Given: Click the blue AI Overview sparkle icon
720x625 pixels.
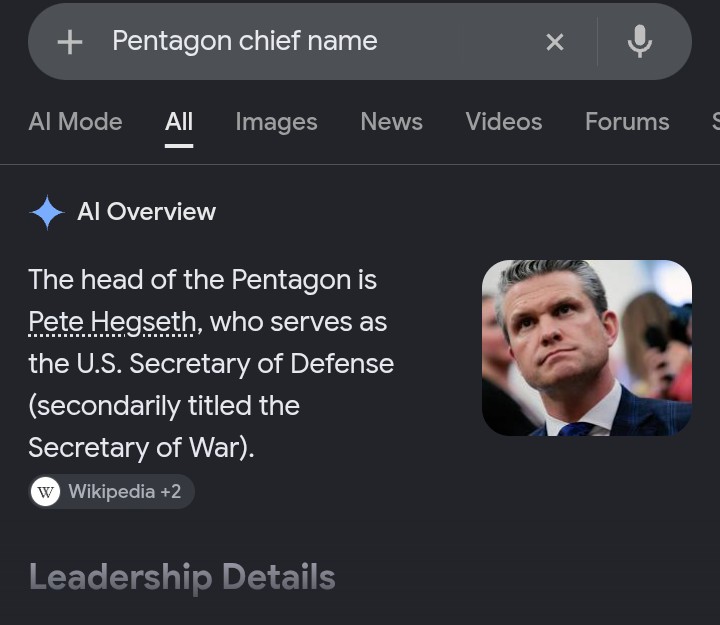Looking at the screenshot, I should [47, 212].
